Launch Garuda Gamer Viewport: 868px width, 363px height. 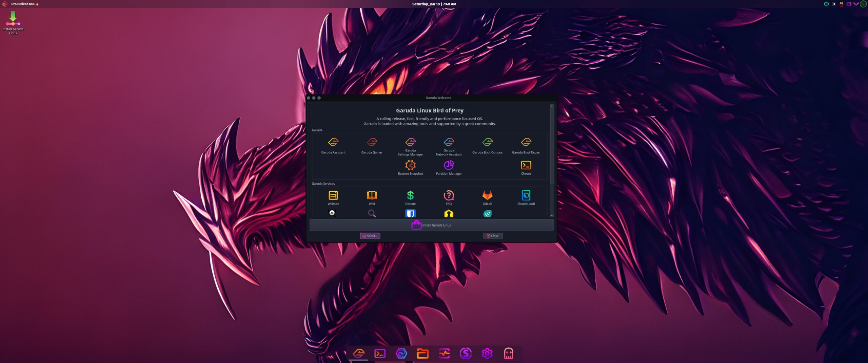(x=372, y=146)
